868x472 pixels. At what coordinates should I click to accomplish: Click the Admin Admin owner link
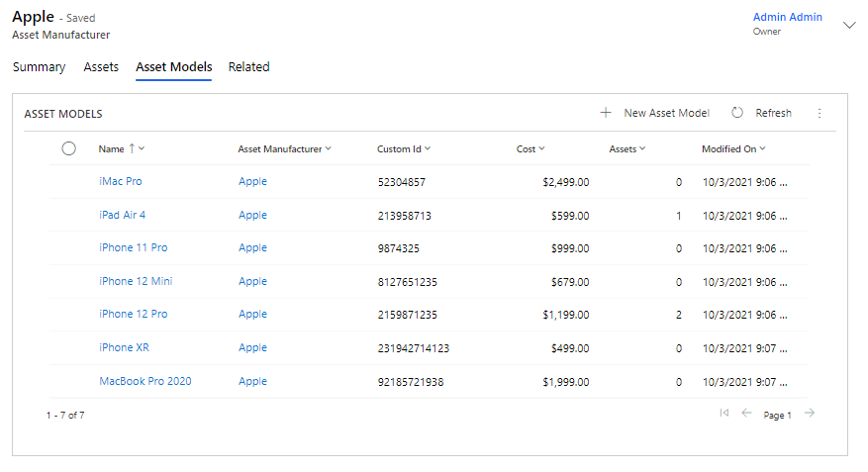(787, 17)
